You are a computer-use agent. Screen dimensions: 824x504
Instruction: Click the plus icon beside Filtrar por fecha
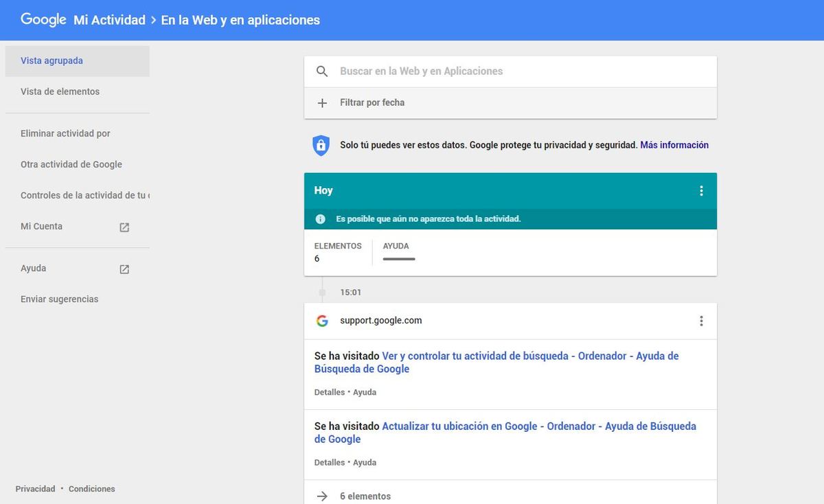[x=322, y=103]
